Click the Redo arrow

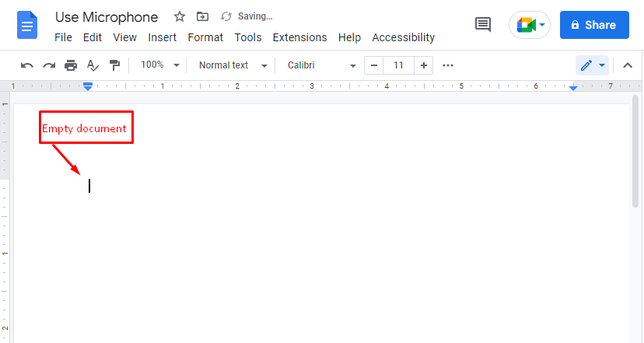click(x=49, y=65)
